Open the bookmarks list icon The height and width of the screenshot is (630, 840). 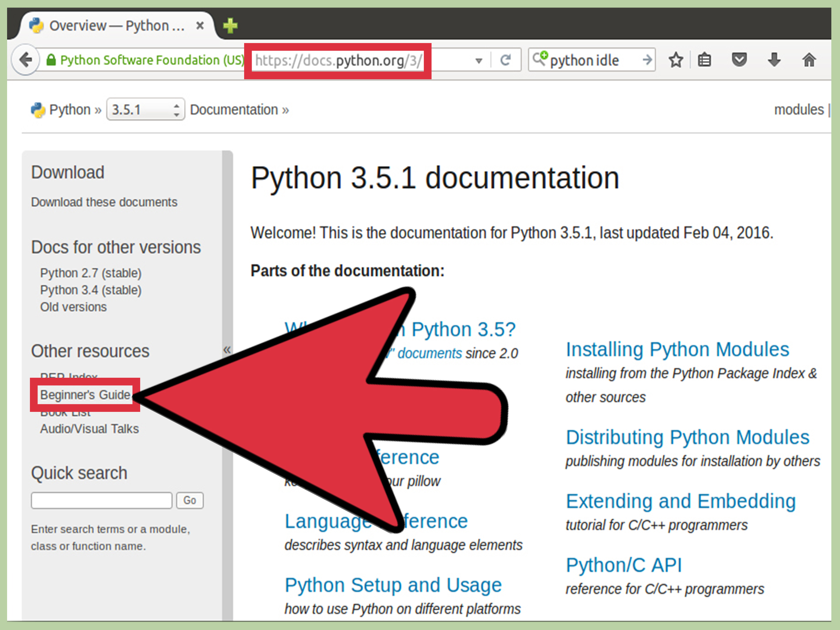[x=705, y=60]
